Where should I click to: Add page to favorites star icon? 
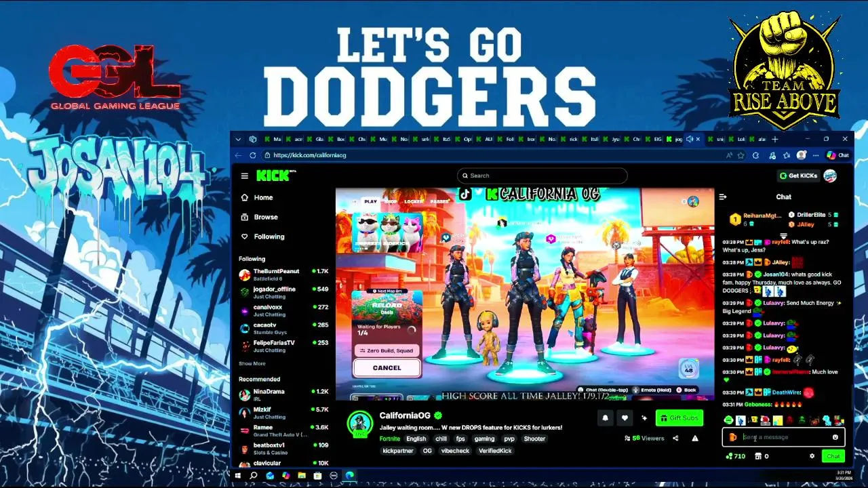click(x=739, y=155)
